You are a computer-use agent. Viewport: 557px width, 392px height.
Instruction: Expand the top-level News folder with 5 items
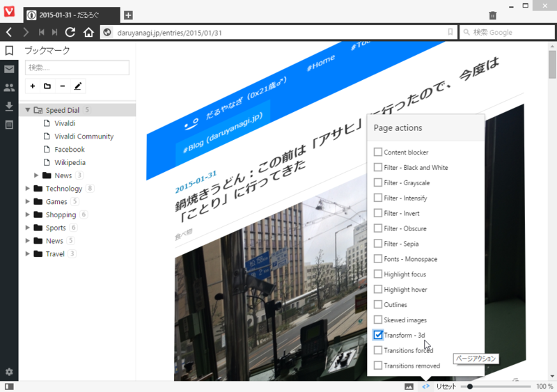[x=27, y=241]
